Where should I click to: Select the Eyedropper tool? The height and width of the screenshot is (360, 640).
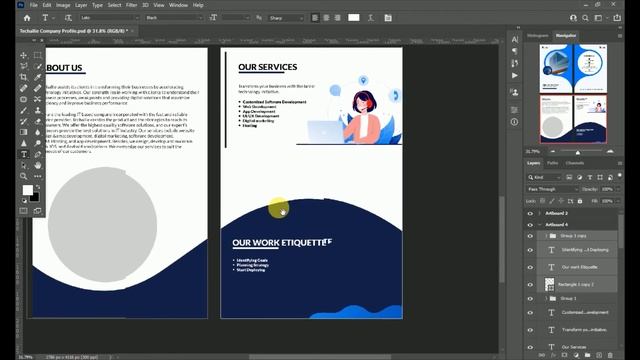click(38, 77)
